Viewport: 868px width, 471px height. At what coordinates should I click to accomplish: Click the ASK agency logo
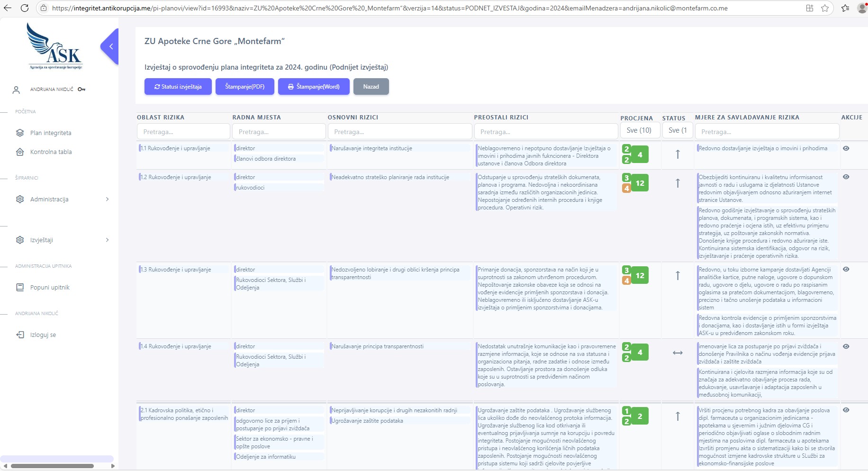56,46
